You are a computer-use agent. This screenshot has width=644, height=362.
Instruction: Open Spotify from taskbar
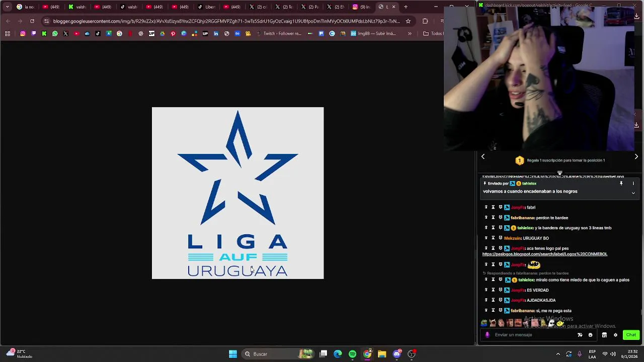pos(352,354)
